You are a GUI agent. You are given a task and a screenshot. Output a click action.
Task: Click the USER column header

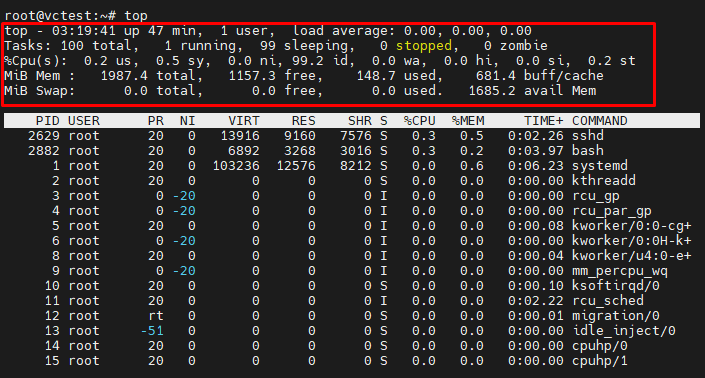tap(84, 121)
